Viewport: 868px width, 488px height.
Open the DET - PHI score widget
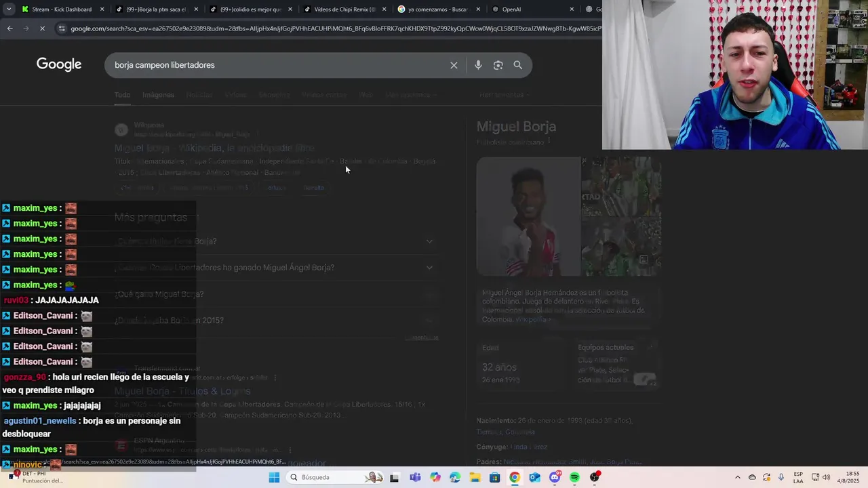pos(35,477)
